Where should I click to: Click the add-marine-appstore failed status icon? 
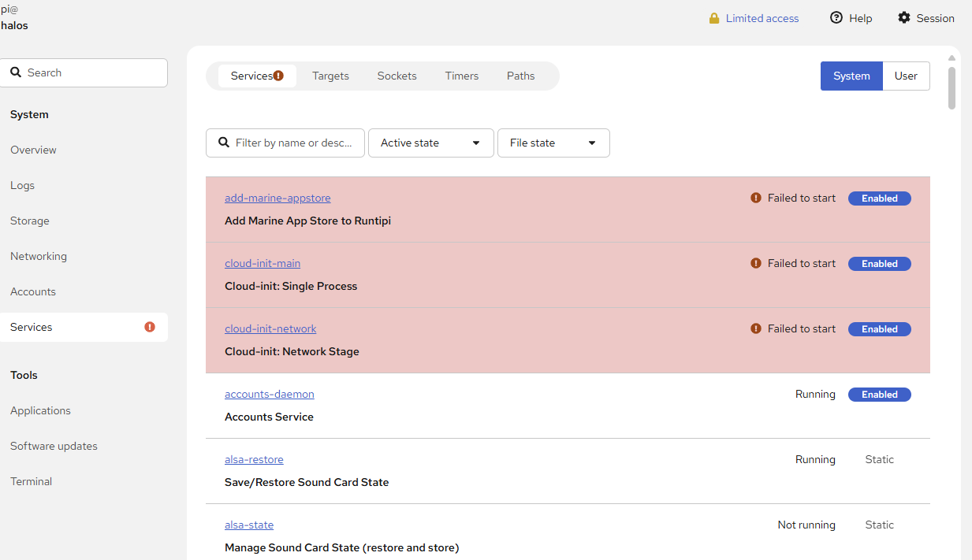756,198
